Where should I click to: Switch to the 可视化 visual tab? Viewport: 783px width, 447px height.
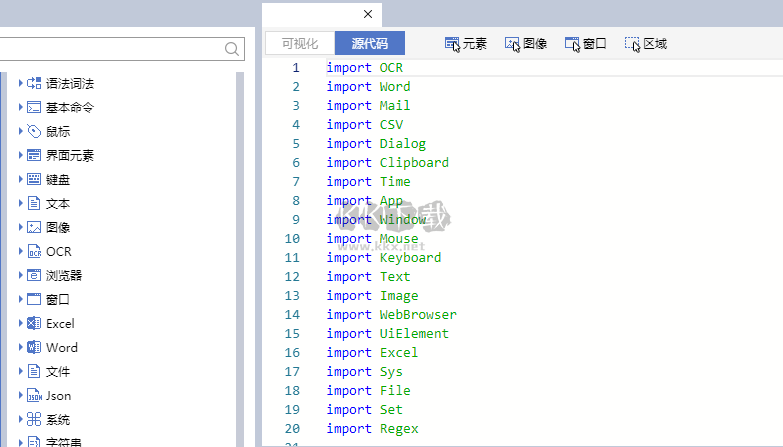pyautogui.click(x=300, y=43)
